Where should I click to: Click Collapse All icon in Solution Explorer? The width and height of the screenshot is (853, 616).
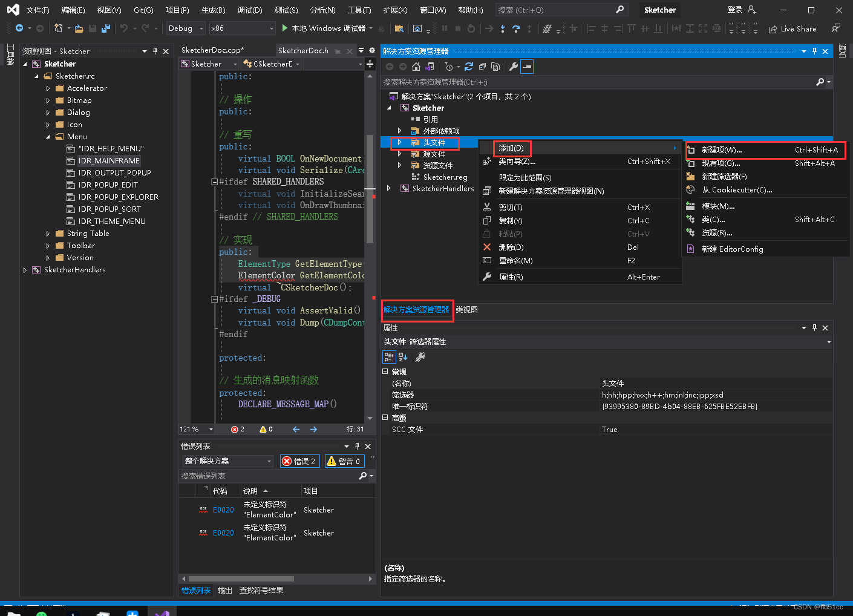(482, 67)
